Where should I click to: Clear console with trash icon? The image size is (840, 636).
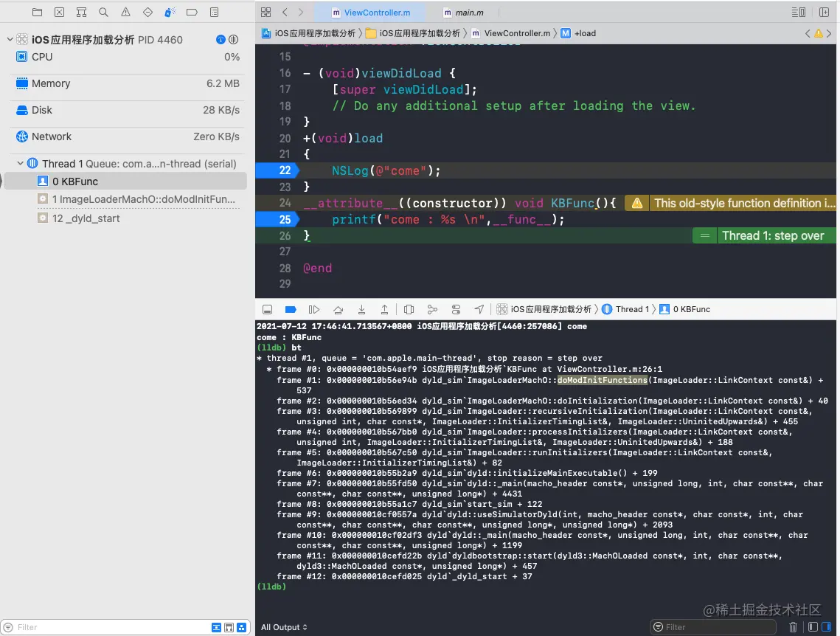tap(793, 627)
